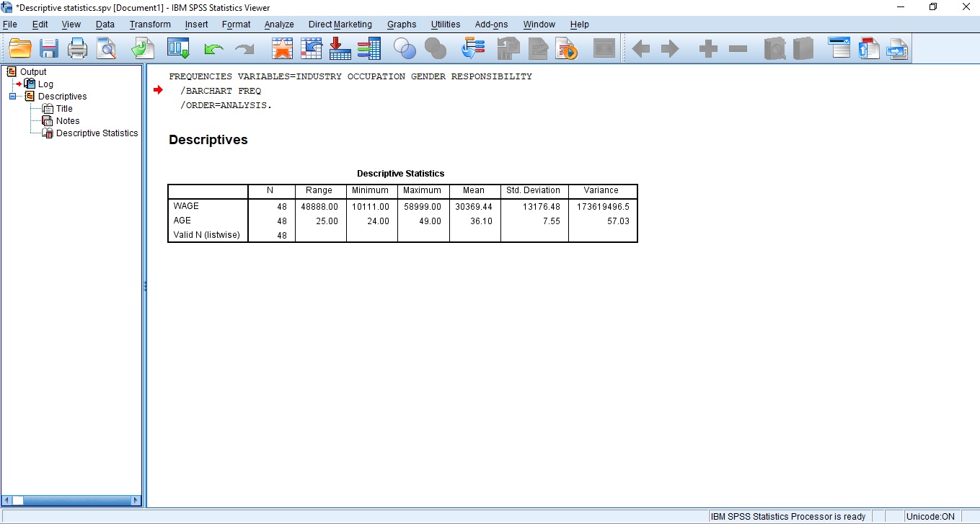
Task: Open the Select Cases tool
Action: (x=405, y=48)
